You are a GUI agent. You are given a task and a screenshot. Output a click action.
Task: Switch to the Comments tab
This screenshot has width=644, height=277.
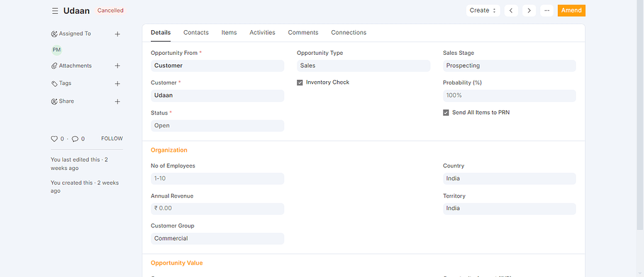[x=303, y=33]
